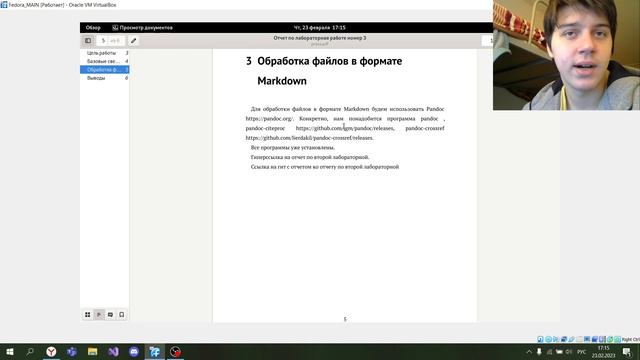Expand hidden system tray icons
This screenshot has height=360, width=640.
[x=529, y=351]
